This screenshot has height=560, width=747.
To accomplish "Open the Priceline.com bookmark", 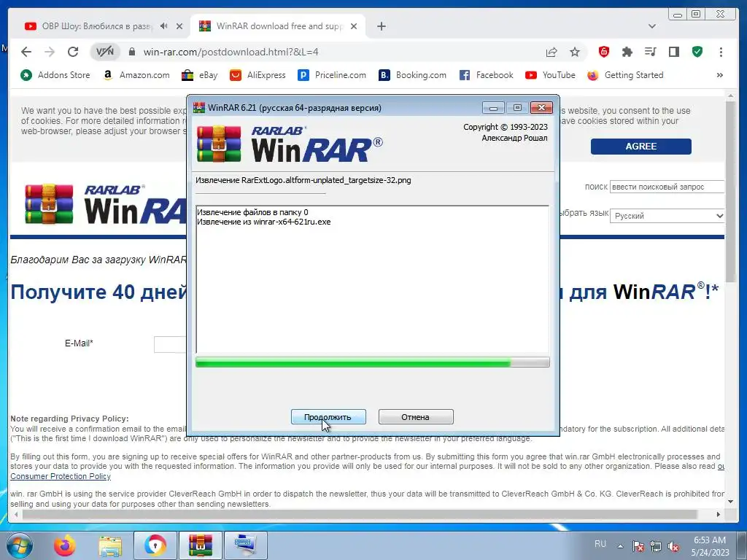I will (x=332, y=75).
